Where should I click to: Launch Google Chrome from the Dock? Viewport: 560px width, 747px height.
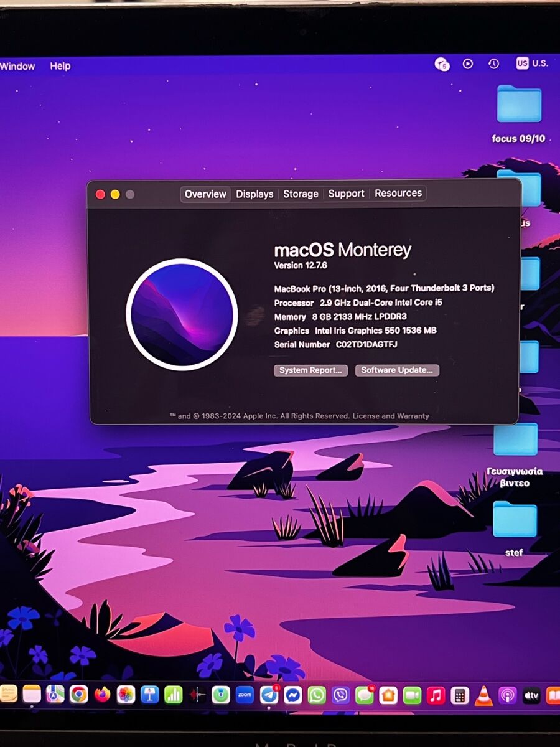pos(78,694)
